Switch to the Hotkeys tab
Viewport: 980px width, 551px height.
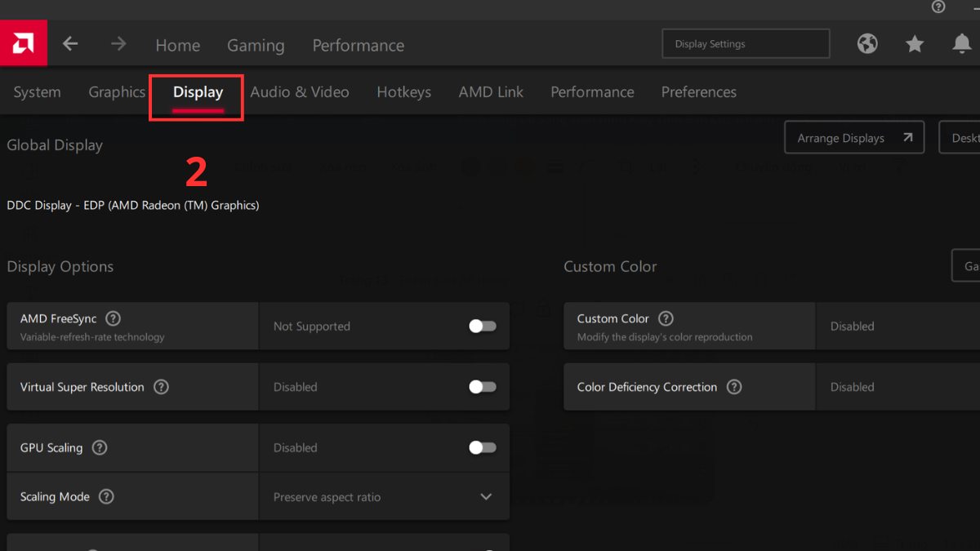403,92
